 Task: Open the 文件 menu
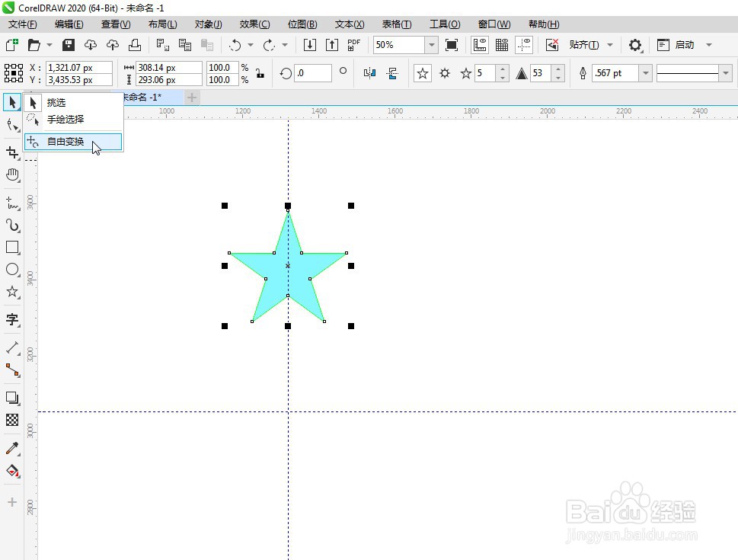click(x=23, y=24)
